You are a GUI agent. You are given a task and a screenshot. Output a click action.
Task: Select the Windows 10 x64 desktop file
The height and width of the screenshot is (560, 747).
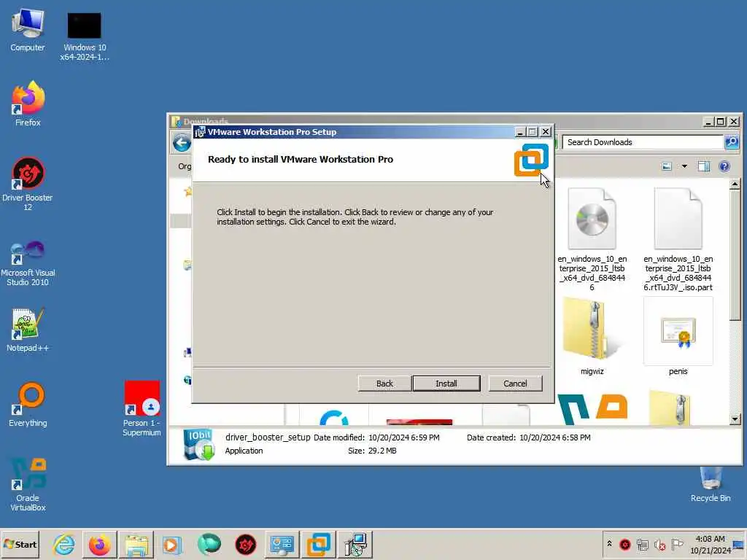tap(85, 36)
